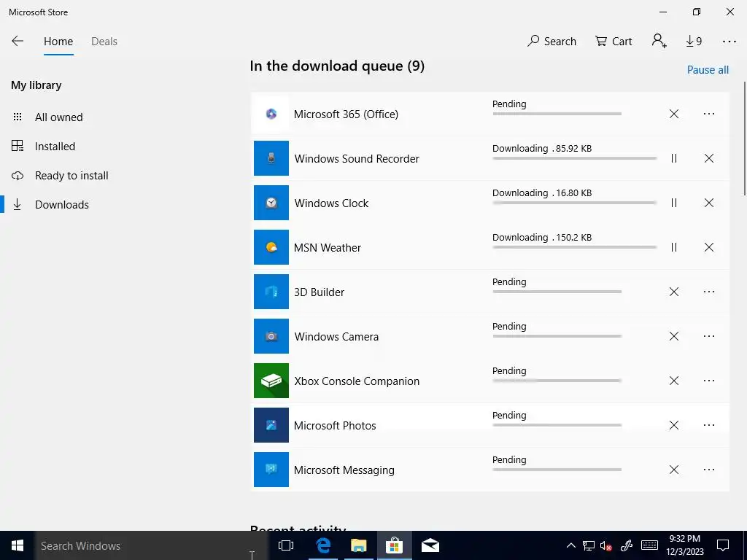Open more options for Microsoft Messaging
The image size is (747, 560).
709,470
